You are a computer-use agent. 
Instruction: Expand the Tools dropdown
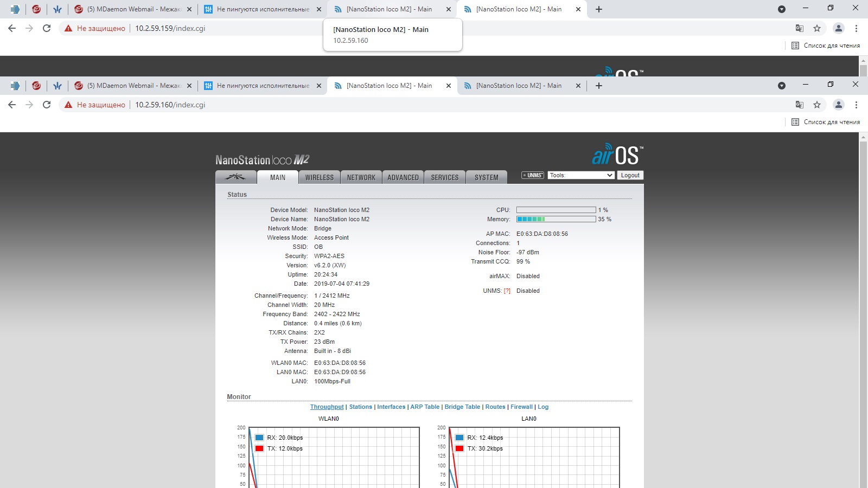point(580,175)
